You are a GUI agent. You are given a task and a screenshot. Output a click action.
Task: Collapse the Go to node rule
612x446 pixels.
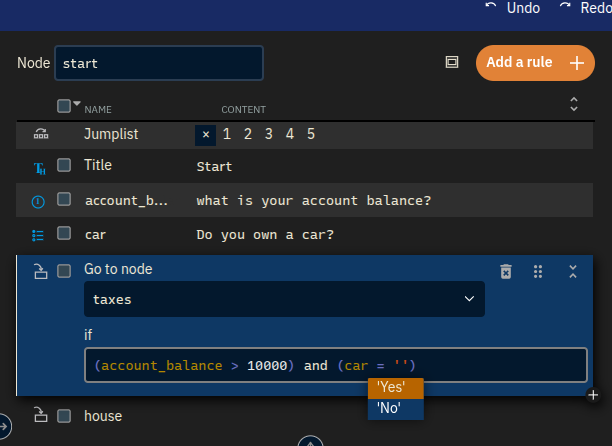pyautogui.click(x=573, y=272)
